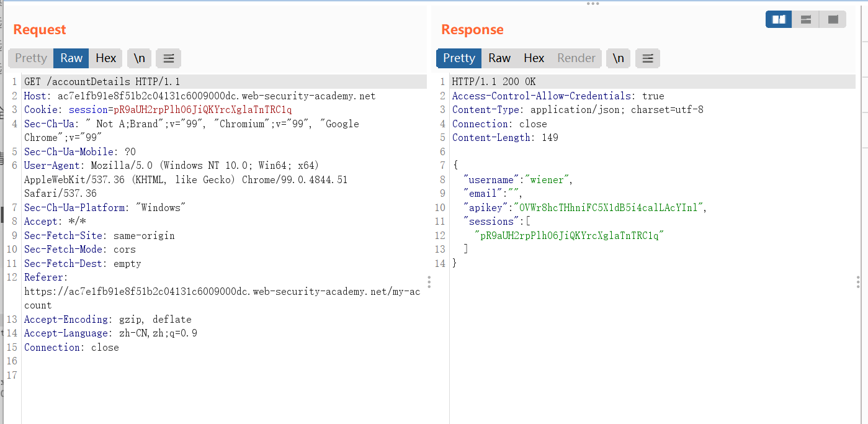
Task: Click the Accept-Encoding gzip, deflate header
Action: click(108, 320)
